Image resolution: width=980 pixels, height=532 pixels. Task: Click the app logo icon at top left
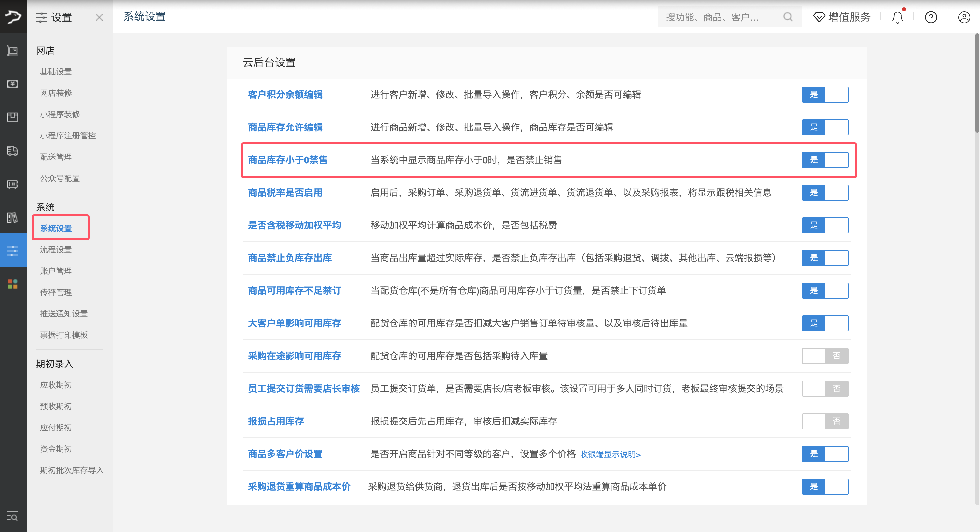(13, 16)
